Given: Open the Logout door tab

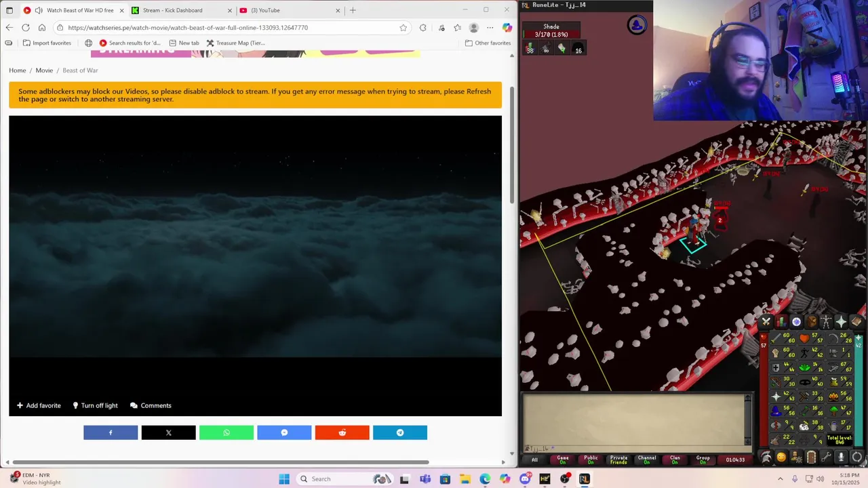Looking at the screenshot, I should (811, 457).
